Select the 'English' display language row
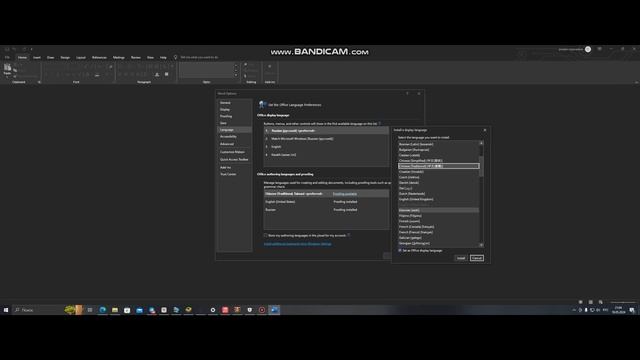640x360 pixels. (x=326, y=147)
